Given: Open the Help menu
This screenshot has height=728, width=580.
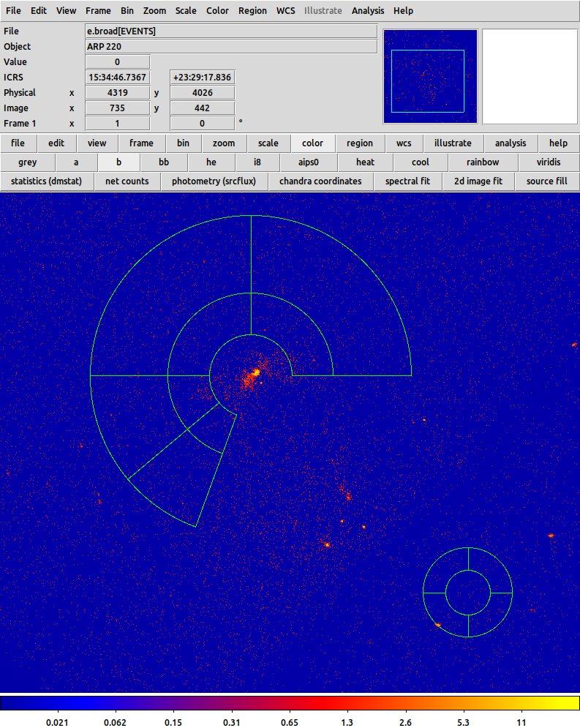Looking at the screenshot, I should pyautogui.click(x=403, y=10).
